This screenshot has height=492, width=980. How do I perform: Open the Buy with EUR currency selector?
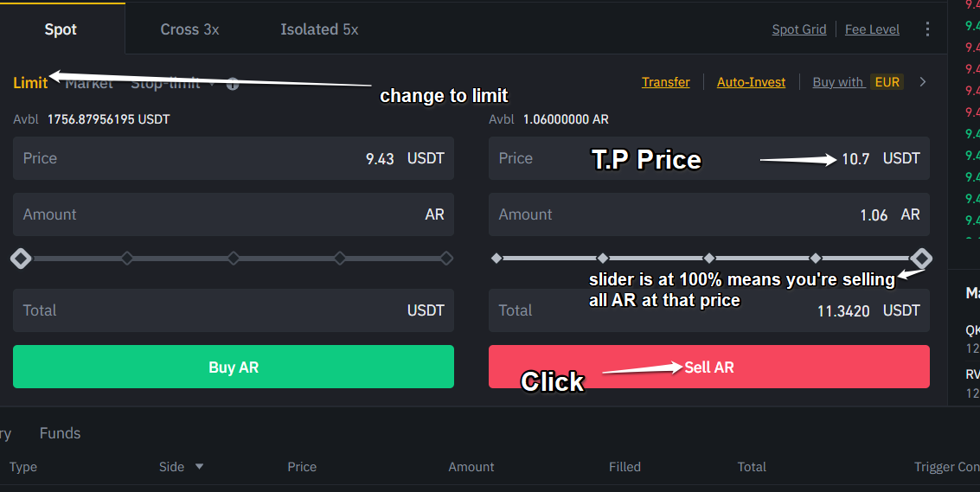(887, 82)
